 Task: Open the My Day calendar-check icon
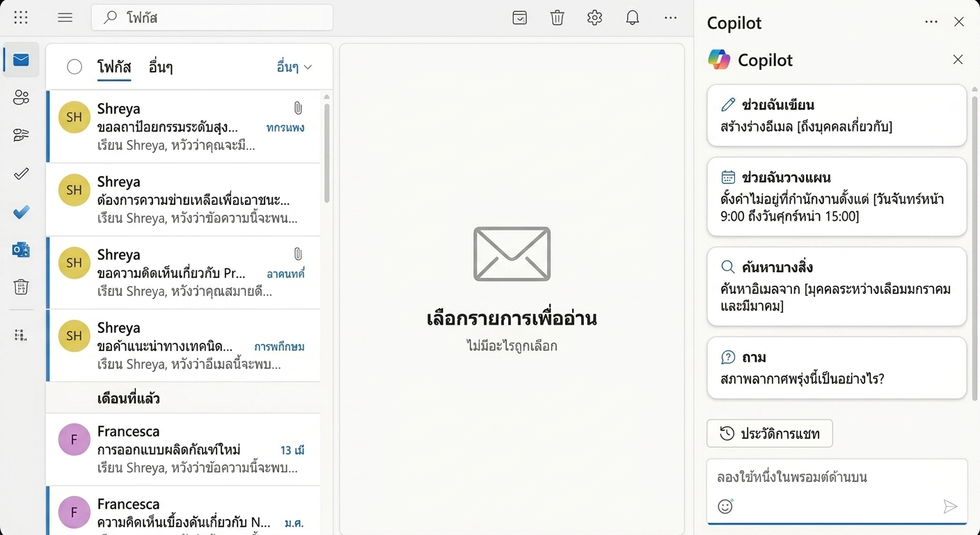(x=520, y=18)
